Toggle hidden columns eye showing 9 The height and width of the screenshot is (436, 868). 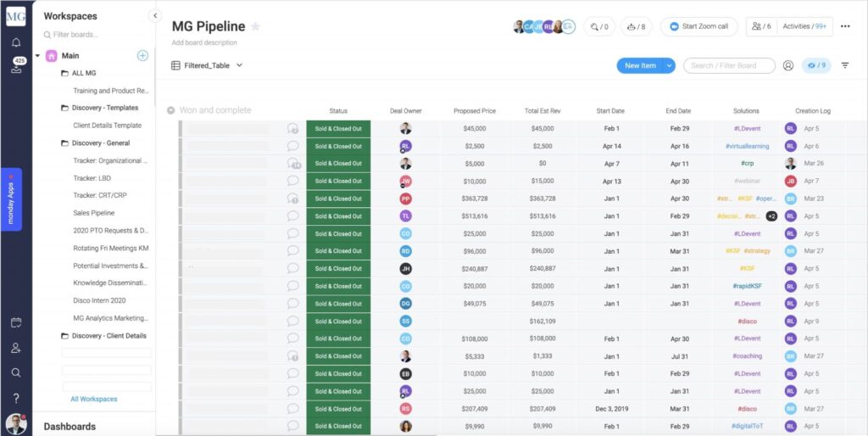(x=817, y=65)
